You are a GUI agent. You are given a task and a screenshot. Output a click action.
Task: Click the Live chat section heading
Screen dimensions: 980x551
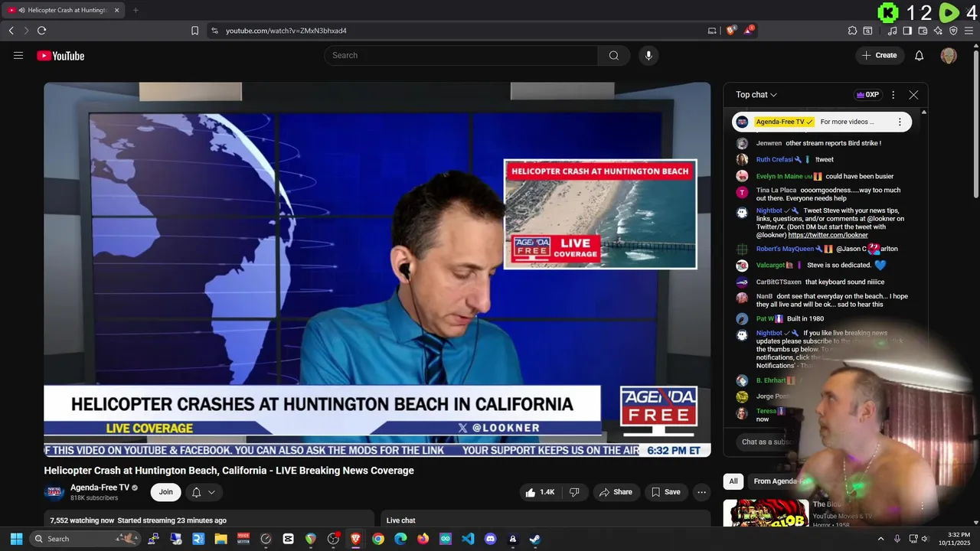click(401, 520)
